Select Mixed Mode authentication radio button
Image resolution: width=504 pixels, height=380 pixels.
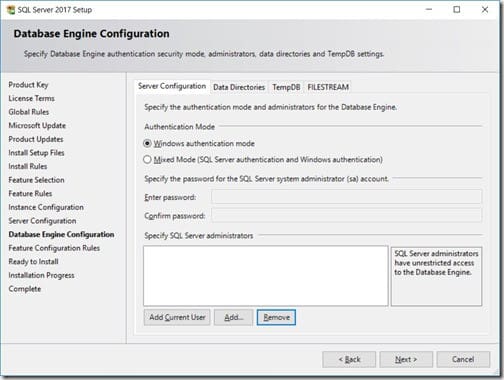click(147, 160)
